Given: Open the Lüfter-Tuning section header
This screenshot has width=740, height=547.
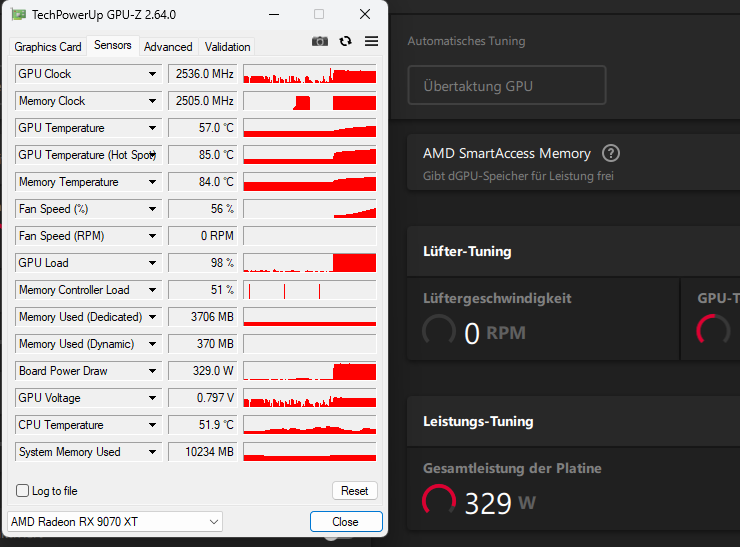Looking at the screenshot, I should 573,251.
